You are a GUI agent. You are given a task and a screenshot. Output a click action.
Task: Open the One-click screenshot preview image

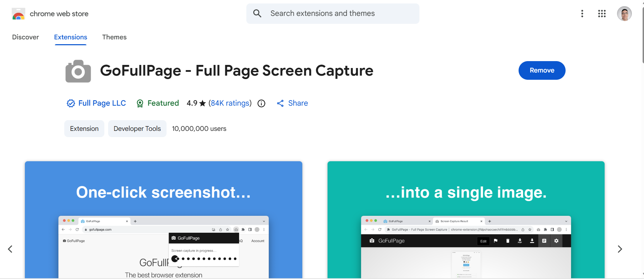[x=163, y=220]
